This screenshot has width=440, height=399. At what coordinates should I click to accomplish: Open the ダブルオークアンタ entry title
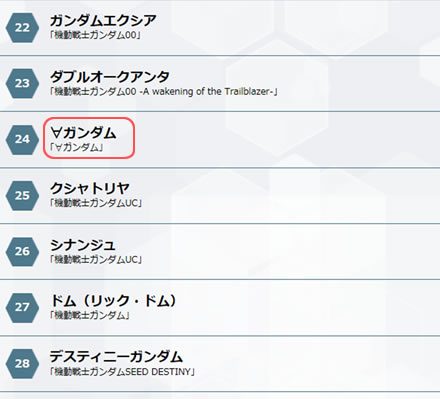pyautogui.click(x=109, y=77)
